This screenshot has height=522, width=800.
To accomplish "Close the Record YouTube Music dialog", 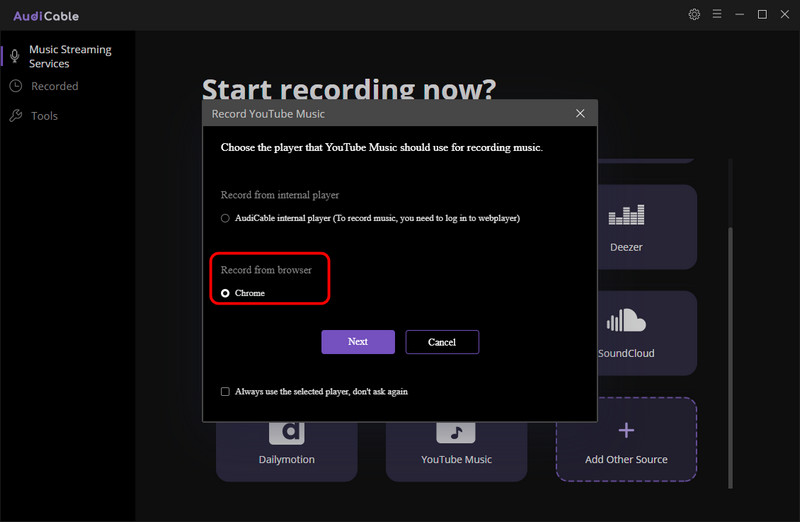I will point(580,113).
